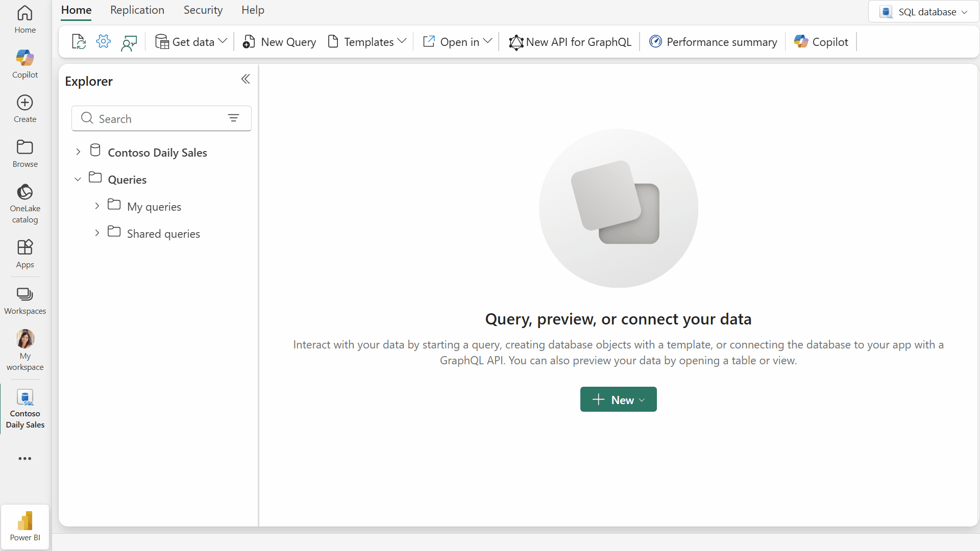This screenshot has height=551, width=980.
Task: Open the Get data dropdown
Action: pos(191,42)
